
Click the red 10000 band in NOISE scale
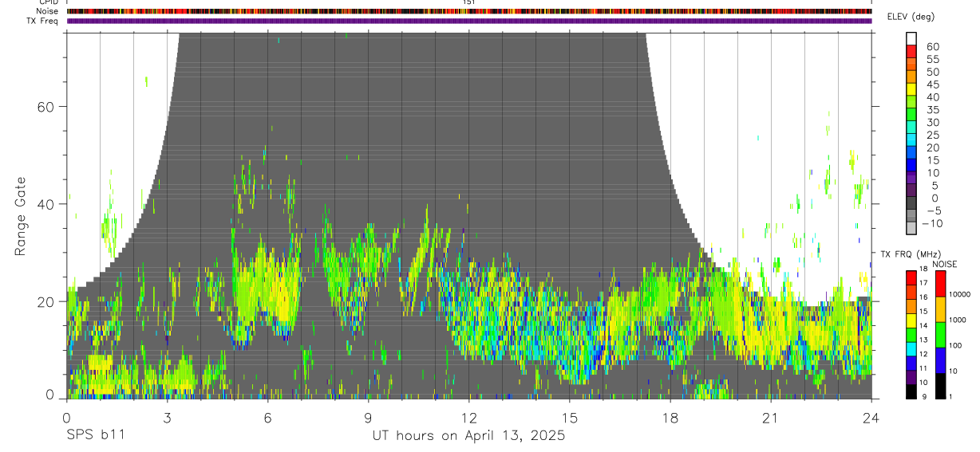tap(940, 284)
